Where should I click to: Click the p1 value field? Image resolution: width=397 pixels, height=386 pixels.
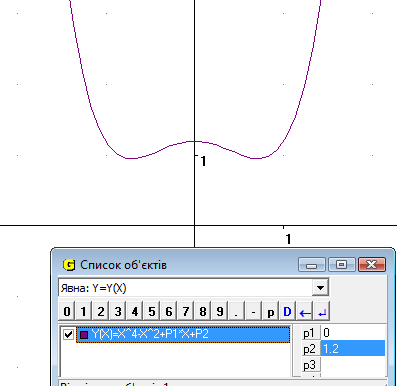click(x=353, y=333)
